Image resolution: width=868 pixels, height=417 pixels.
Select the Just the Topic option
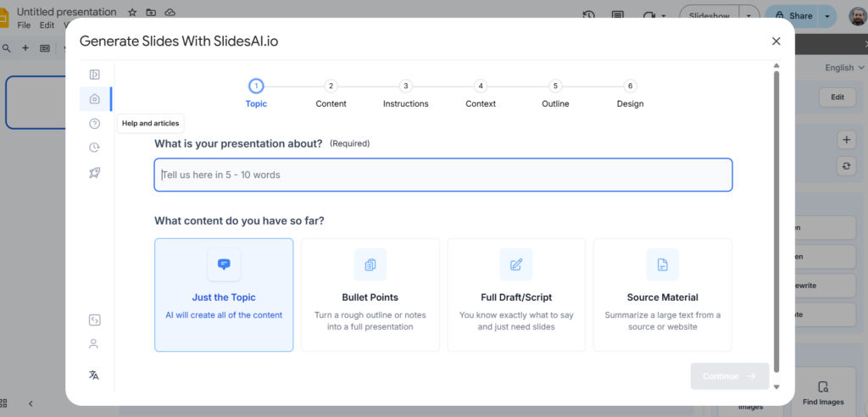[x=224, y=294]
